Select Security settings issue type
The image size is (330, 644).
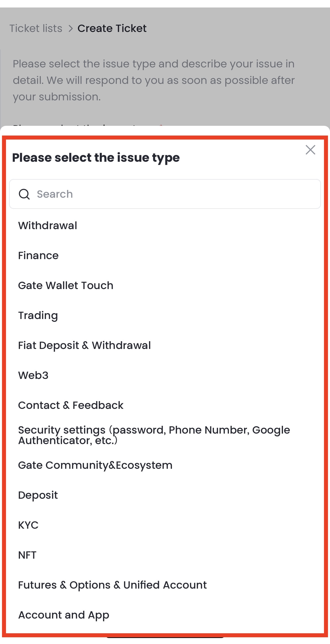coord(154,435)
